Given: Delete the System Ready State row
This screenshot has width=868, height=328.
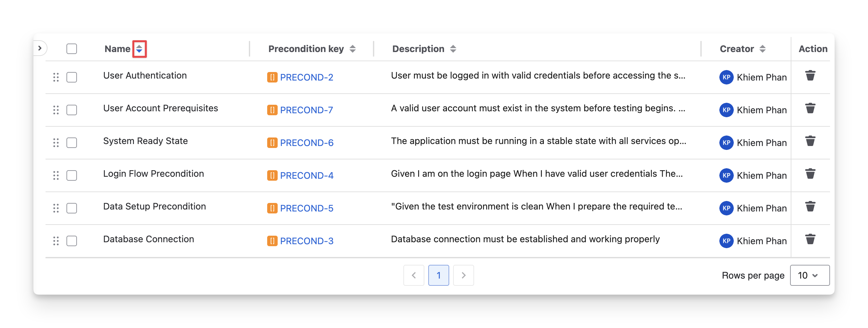Looking at the screenshot, I should pos(810,141).
